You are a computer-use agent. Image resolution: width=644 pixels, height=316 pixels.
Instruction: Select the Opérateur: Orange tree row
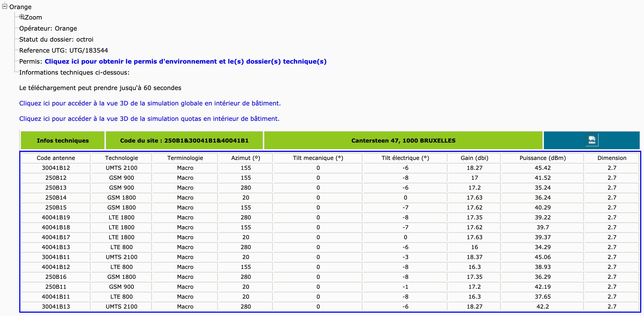tap(48, 28)
